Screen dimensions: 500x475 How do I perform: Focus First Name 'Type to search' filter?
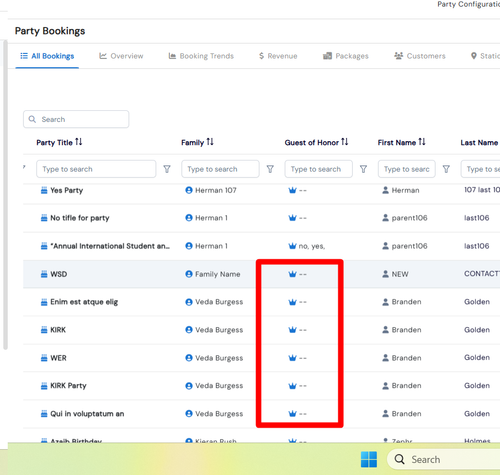click(407, 169)
